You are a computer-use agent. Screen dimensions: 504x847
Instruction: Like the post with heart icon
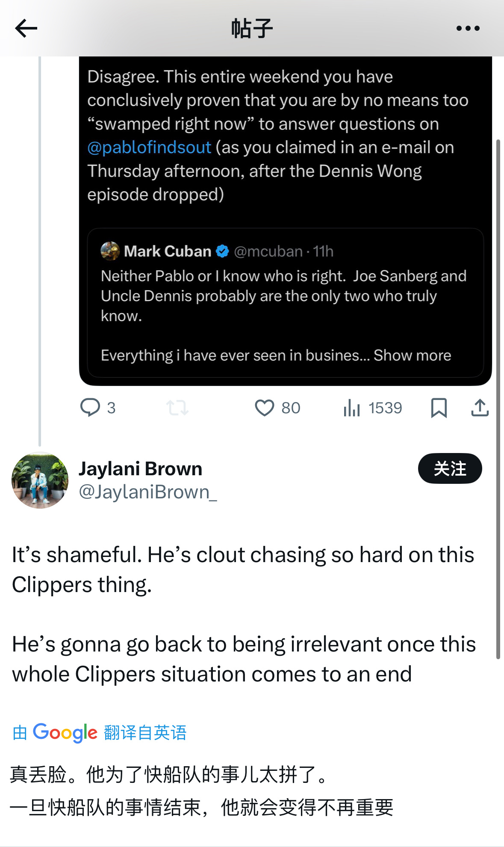(x=264, y=408)
